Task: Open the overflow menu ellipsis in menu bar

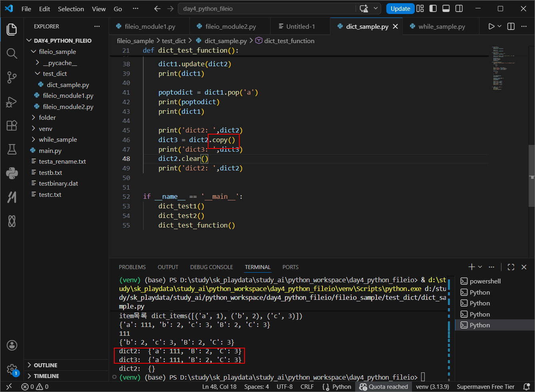Action: tap(136, 9)
